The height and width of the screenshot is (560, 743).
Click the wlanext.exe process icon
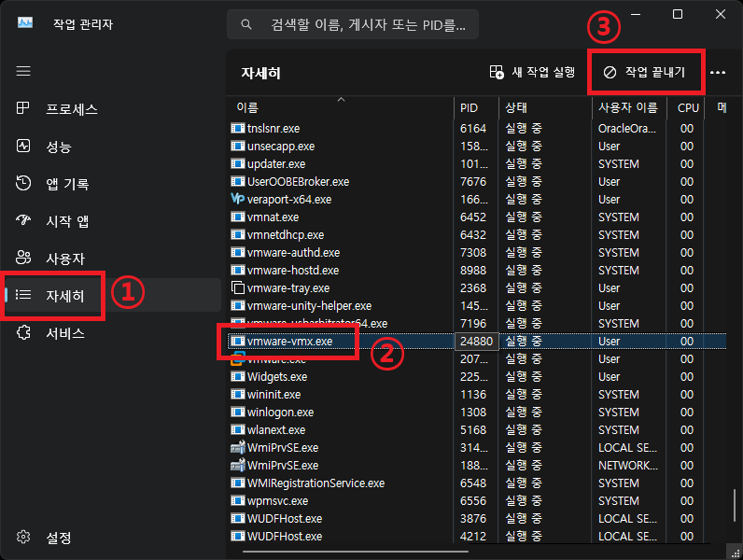pyautogui.click(x=237, y=429)
